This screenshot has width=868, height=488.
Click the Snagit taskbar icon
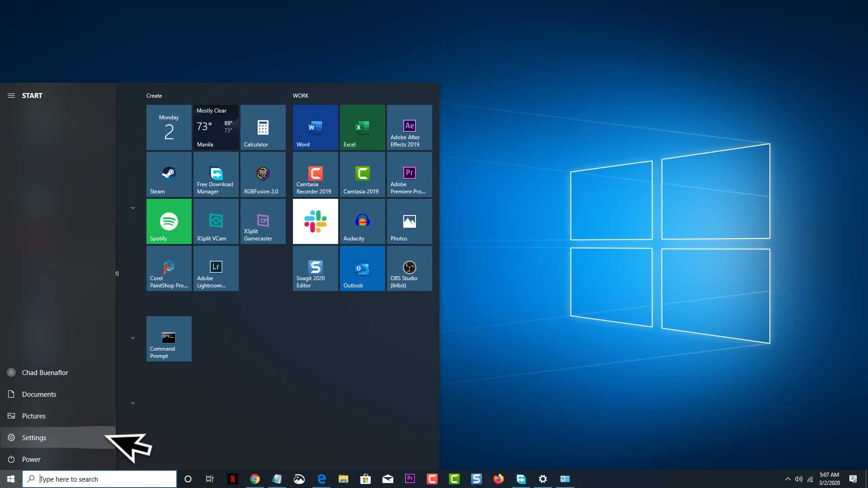476,479
